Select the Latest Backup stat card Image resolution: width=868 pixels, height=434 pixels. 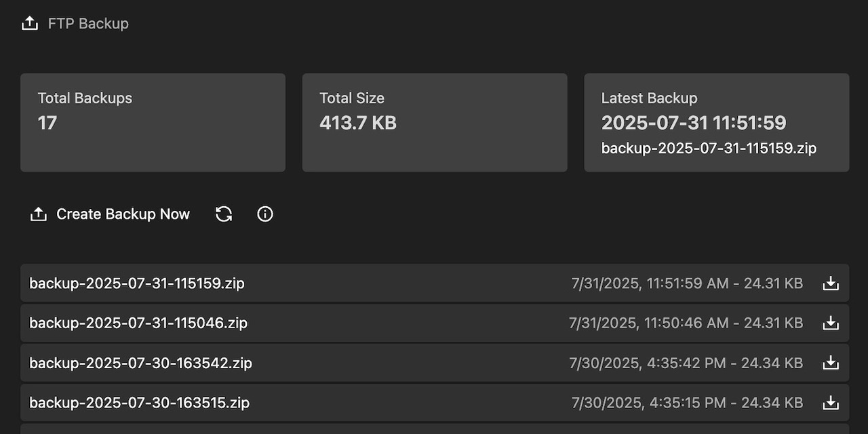click(716, 122)
